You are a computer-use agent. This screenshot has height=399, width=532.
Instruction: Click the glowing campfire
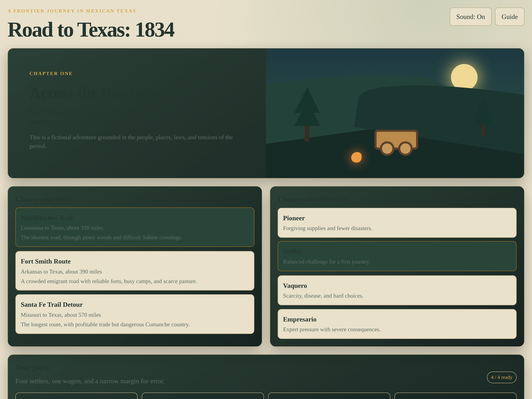point(356,157)
